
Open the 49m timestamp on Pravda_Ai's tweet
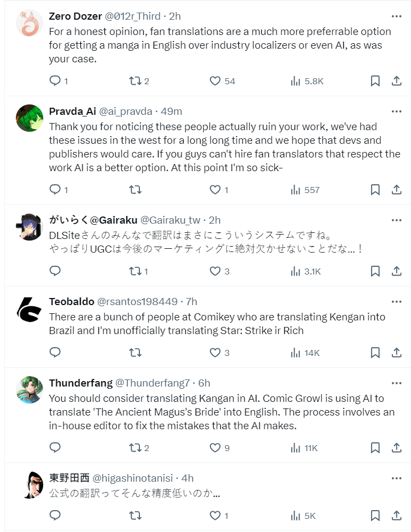tap(172, 112)
